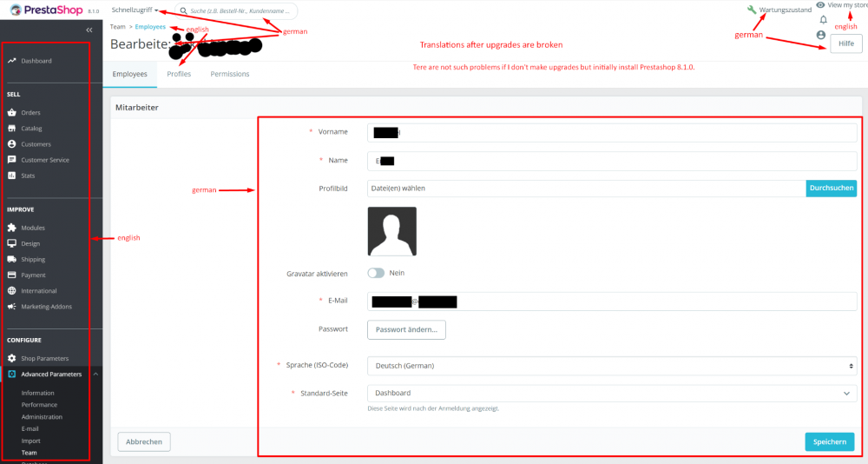868x464 pixels.
Task: Open Information submenu entry
Action: (37, 393)
